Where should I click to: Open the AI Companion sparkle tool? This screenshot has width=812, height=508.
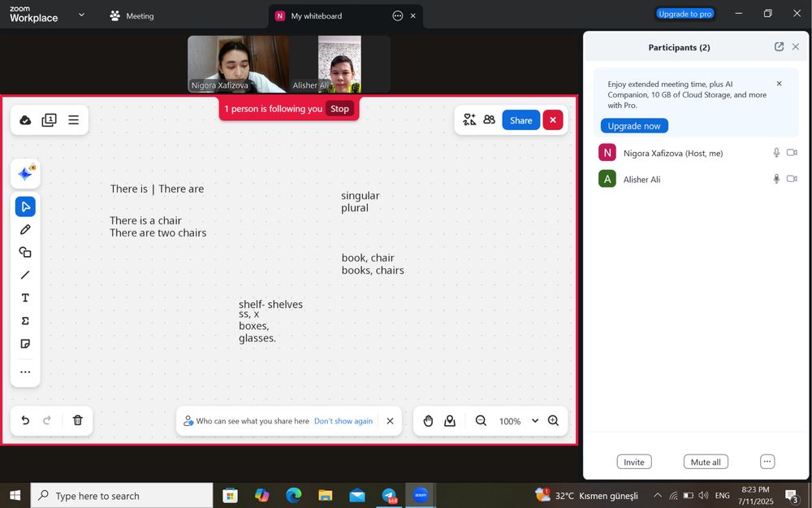click(25, 174)
